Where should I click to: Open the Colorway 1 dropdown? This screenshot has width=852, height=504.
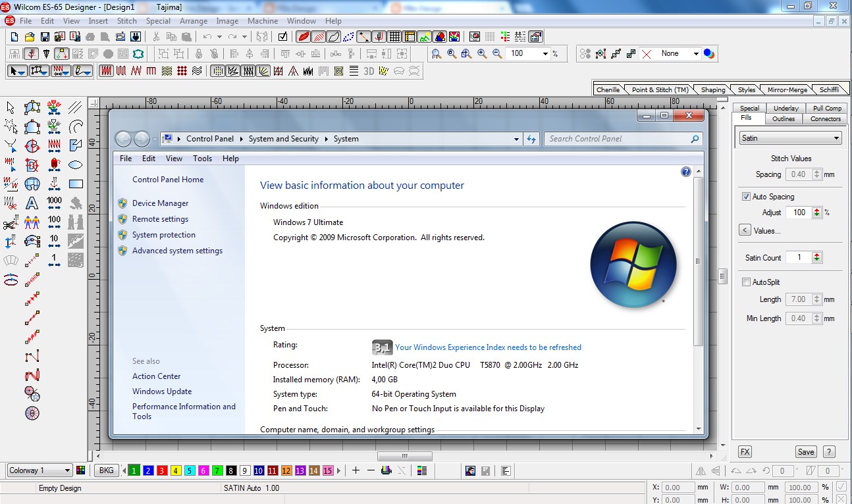pyautogui.click(x=40, y=470)
